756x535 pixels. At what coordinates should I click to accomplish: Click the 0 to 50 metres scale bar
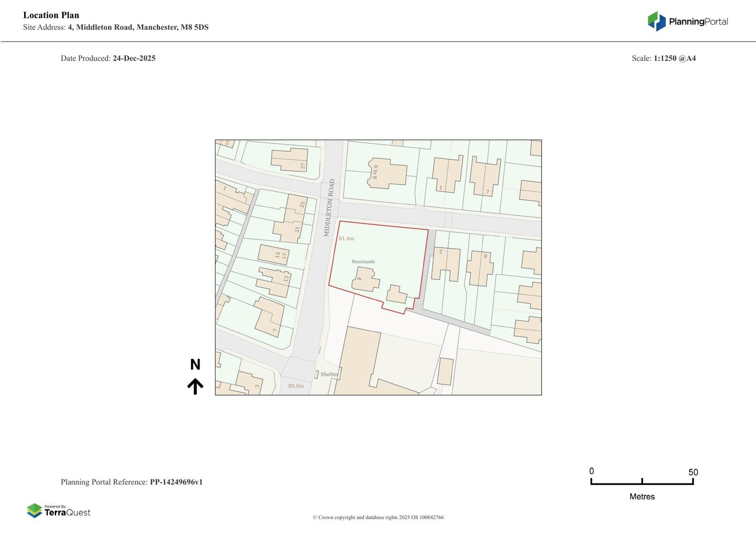click(x=642, y=482)
